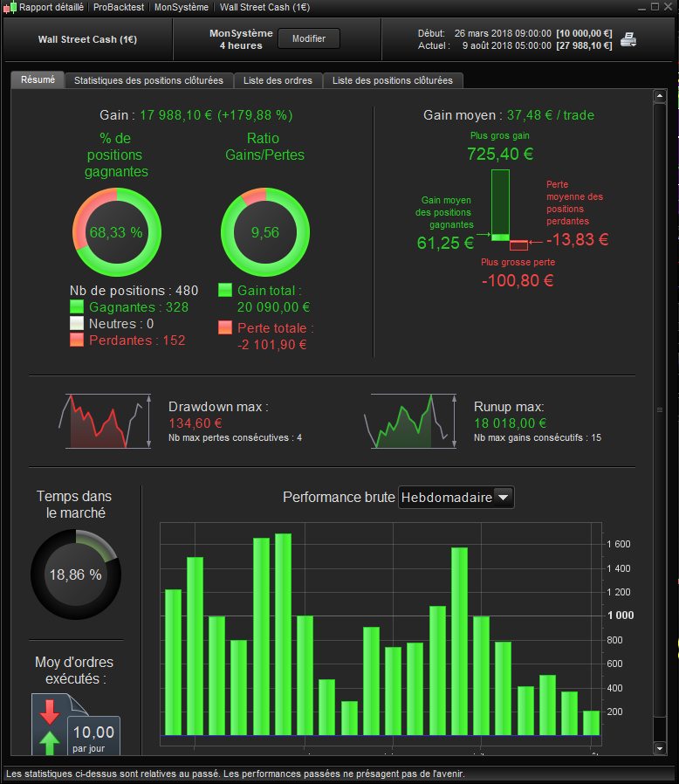
Task: Click the scrollbar down arrow
Action: click(660, 748)
